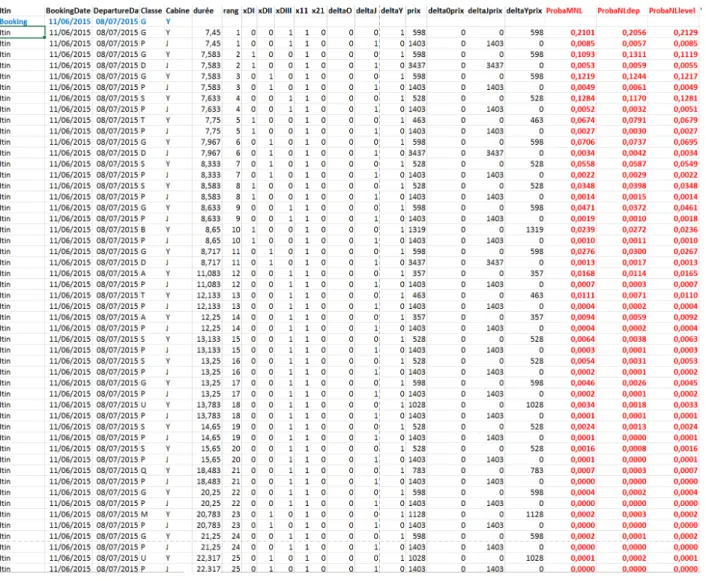The image size is (706, 581).
Task: Select the ProbaNLevel value 0,0236
Action: pyautogui.click(x=685, y=229)
